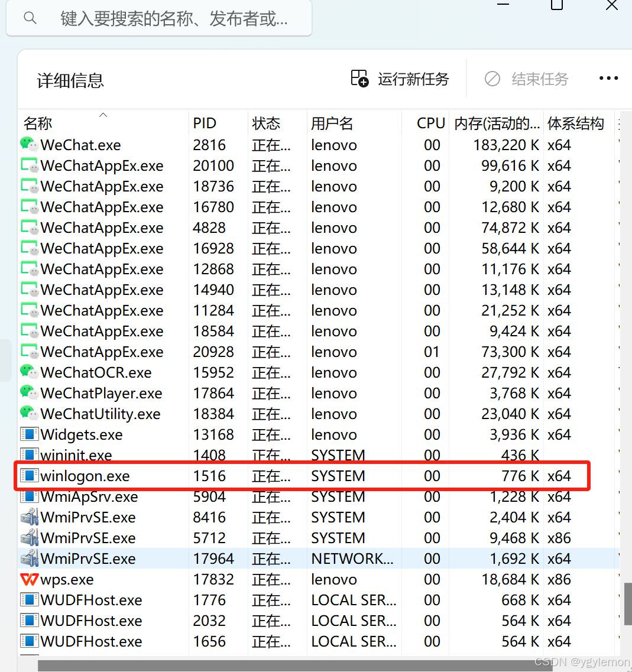This screenshot has height=672, width=632.
Task: Open the more options ellipsis menu
Action: click(x=608, y=78)
